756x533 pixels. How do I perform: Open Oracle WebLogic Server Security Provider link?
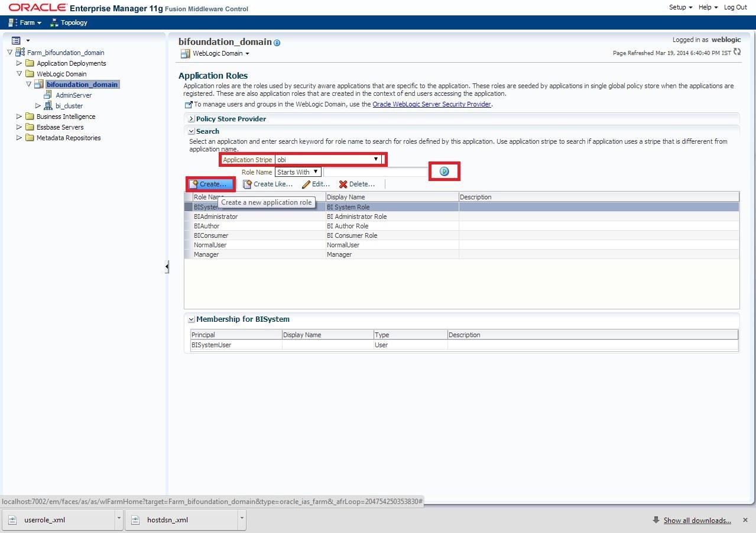tap(431, 104)
